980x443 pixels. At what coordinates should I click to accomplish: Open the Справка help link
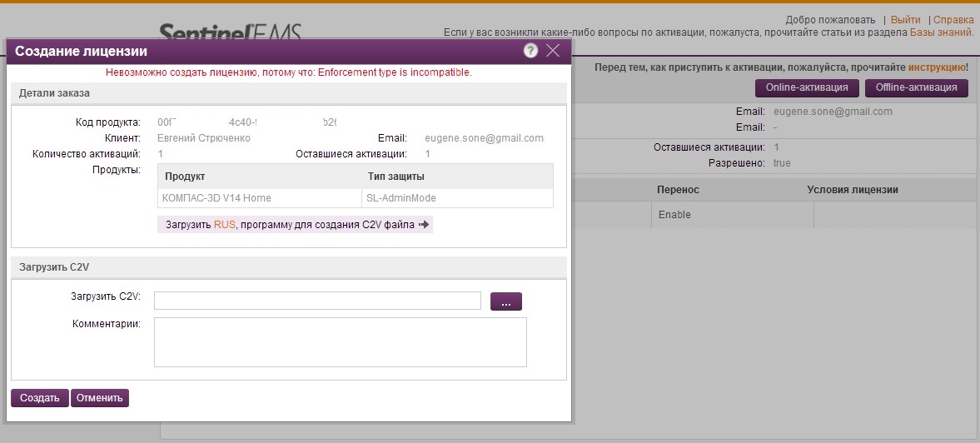coord(953,20)
